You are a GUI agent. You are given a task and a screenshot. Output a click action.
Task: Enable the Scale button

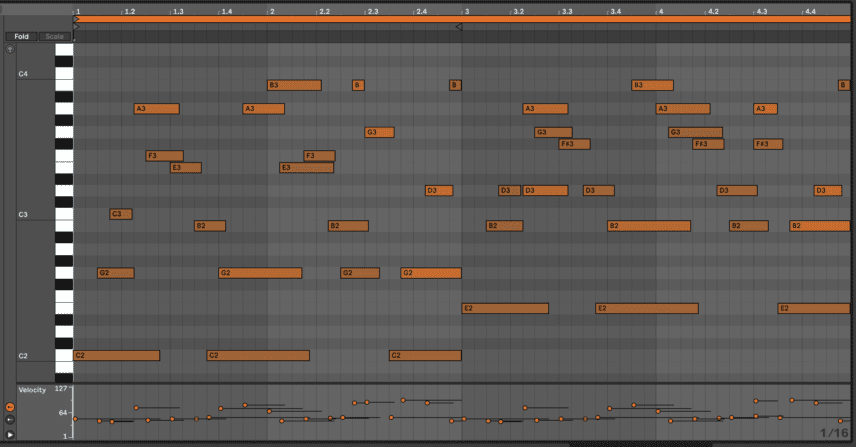55,37
